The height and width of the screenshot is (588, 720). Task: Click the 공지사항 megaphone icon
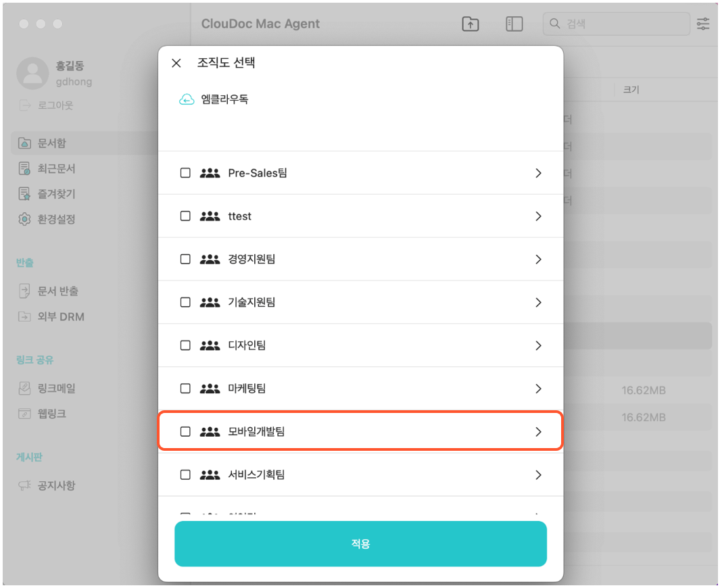pyautogui.click(x=24, y=485)
